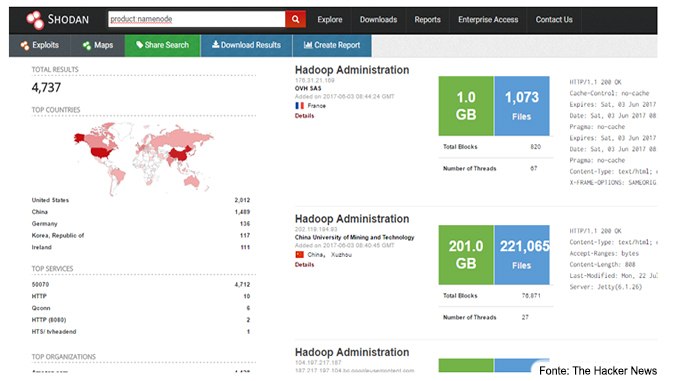Click the Share Search tag icon
678x381 pixels.
139,45
